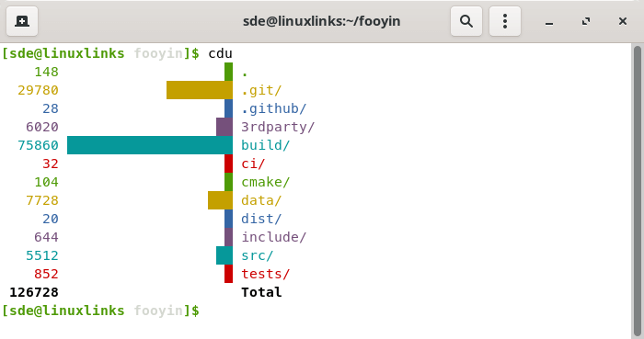Select the cmake/ directory name
The width and height of the screenshot is (644, 339).
tap(265, 182)
